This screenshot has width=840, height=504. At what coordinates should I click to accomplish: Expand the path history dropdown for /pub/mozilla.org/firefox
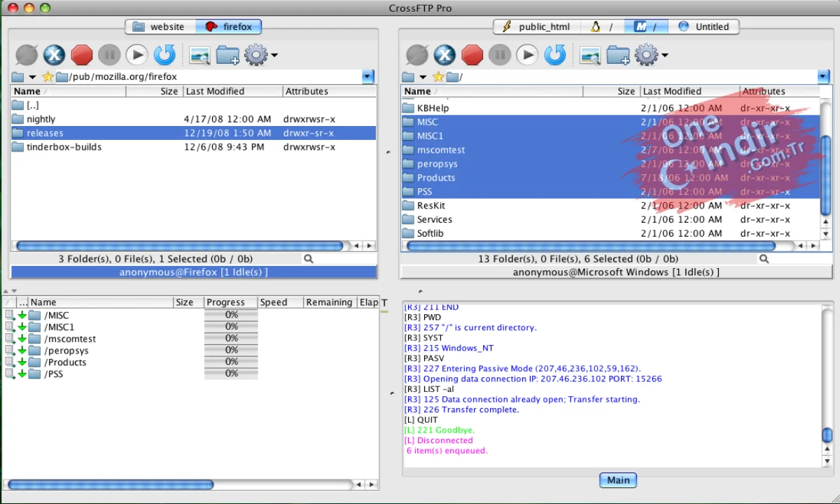[368, 77]
